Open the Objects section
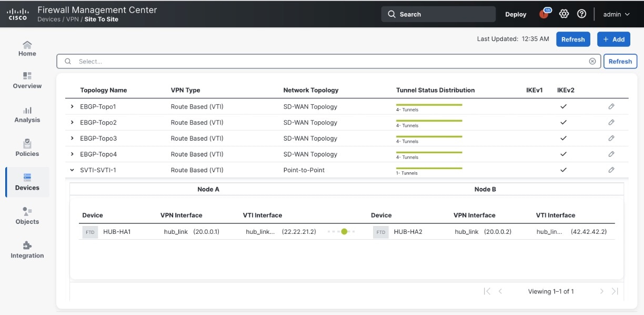This screenshot has height=315, width=644. 27,216
